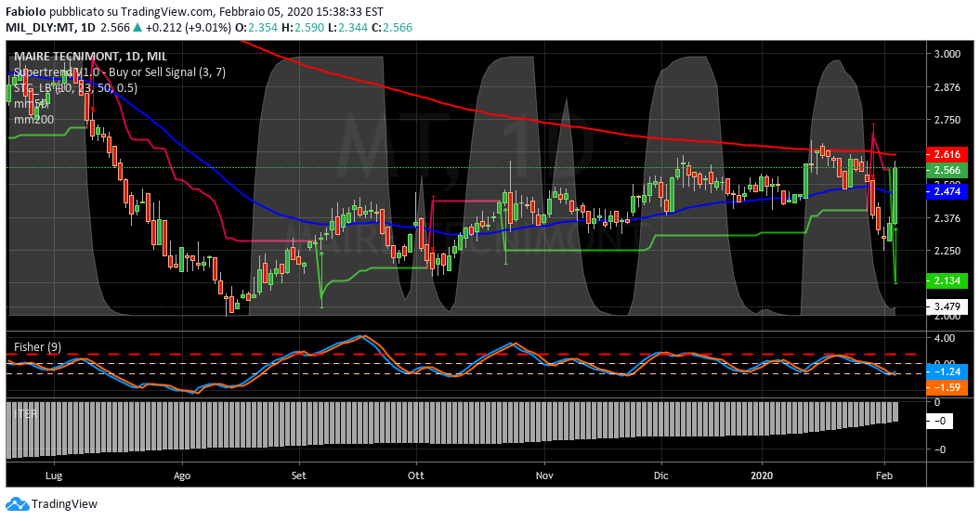Click the red 2.616 price label

948,153
